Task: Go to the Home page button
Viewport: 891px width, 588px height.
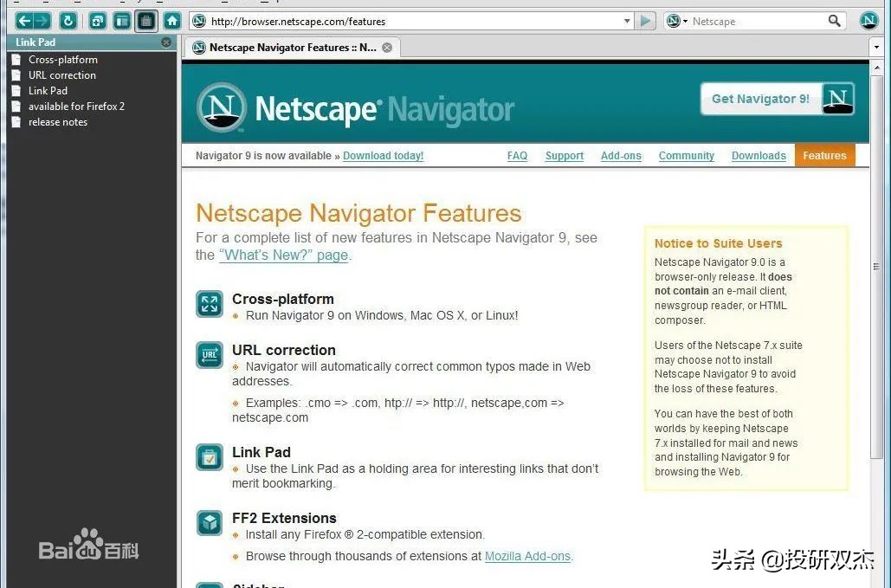Action: tap(172, 22)
